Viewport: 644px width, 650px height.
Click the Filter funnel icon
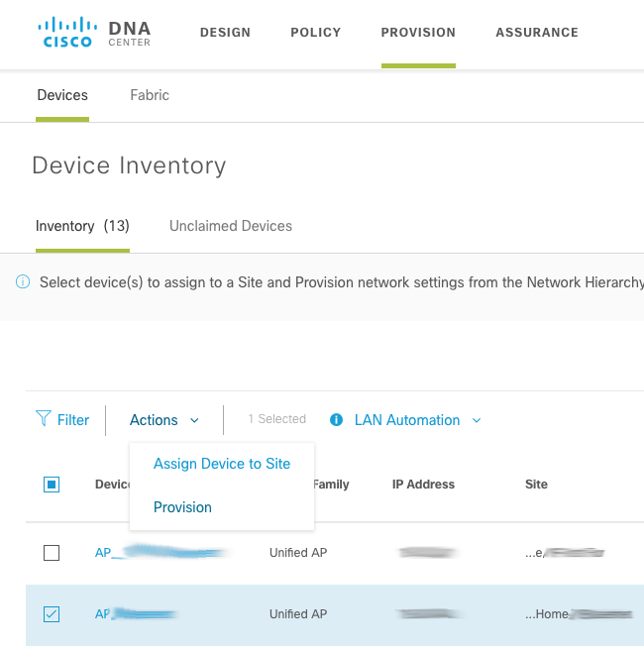tap(44, 419)
